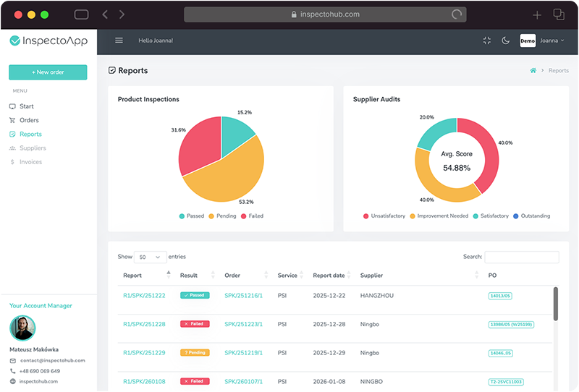Sort by Report date column arrows

pos(349,275)
